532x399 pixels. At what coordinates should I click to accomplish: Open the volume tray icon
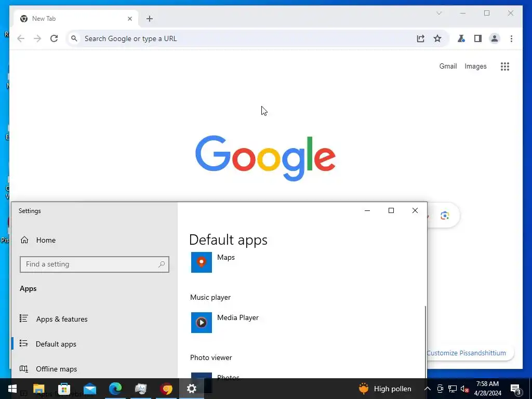465,389
